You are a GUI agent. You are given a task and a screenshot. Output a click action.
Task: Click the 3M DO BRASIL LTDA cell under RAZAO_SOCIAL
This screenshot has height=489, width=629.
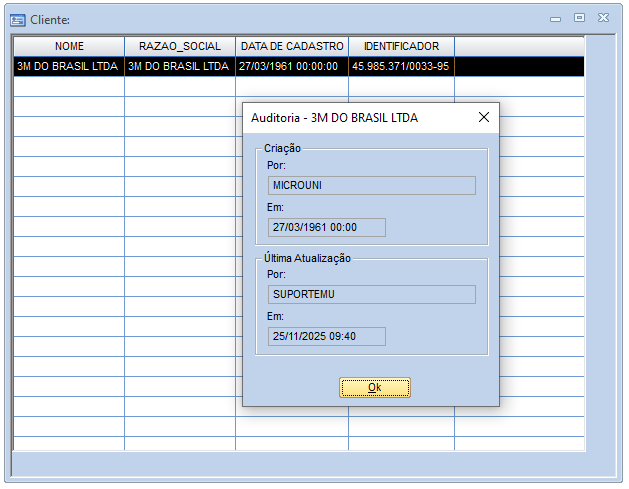179,66
